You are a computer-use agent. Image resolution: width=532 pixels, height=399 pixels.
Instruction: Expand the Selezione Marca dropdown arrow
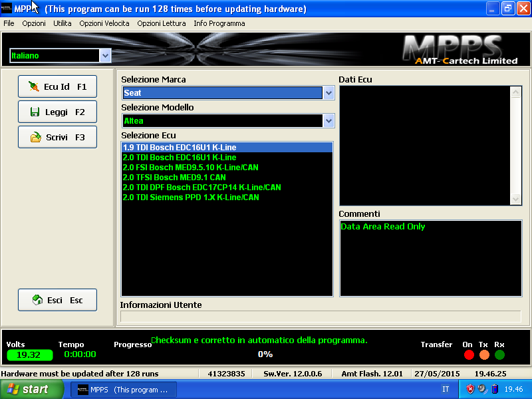coord(329,92)
